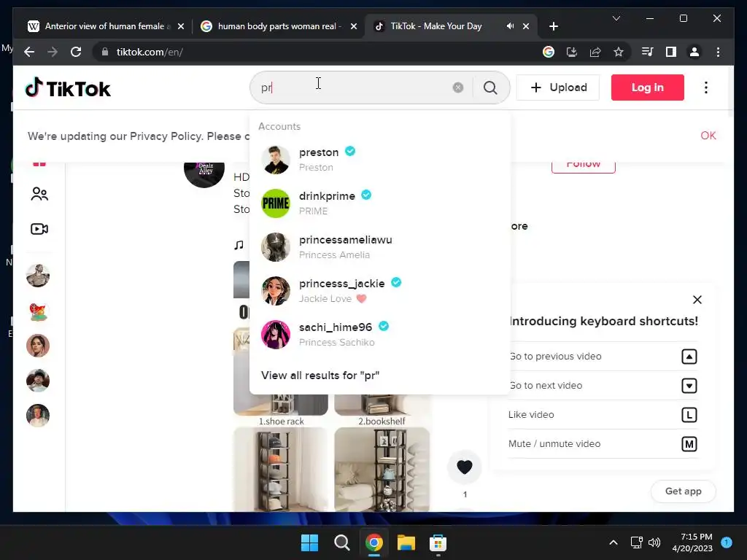The image size is (747, 560).
Task: Click the 1.shoe rack video label
Action: coord(281,421)
